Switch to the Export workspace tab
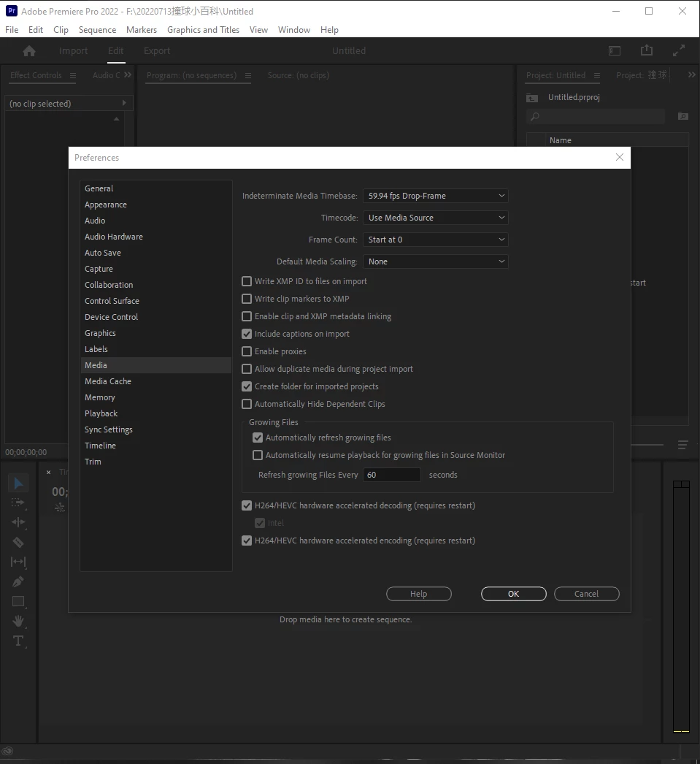Viewport: 700px width, 764px height. (x=157, y=50)
